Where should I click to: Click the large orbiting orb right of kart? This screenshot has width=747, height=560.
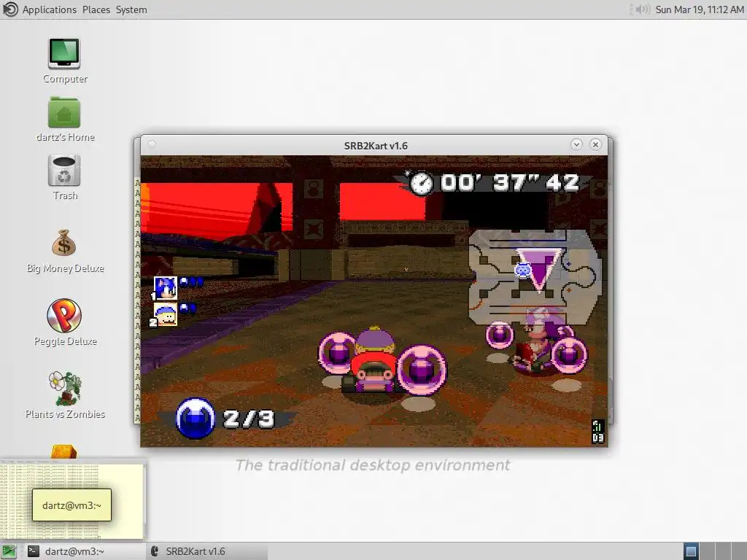coord(422,370)
